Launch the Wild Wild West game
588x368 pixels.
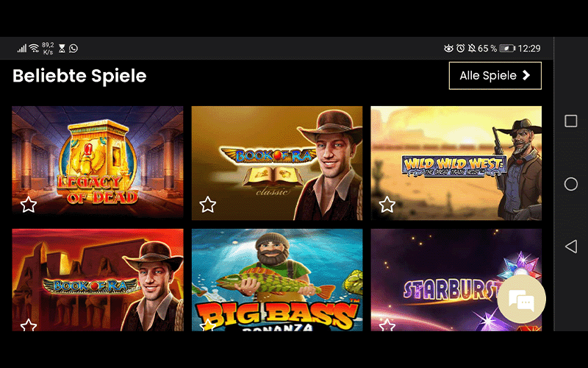[x=456, y=163]
